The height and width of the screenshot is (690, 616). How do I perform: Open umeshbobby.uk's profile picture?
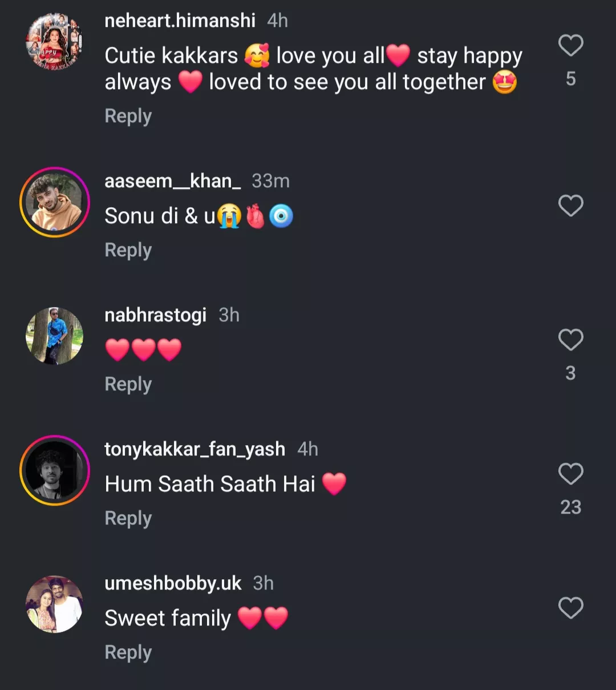pyautogui.click(x=55, y=604)
